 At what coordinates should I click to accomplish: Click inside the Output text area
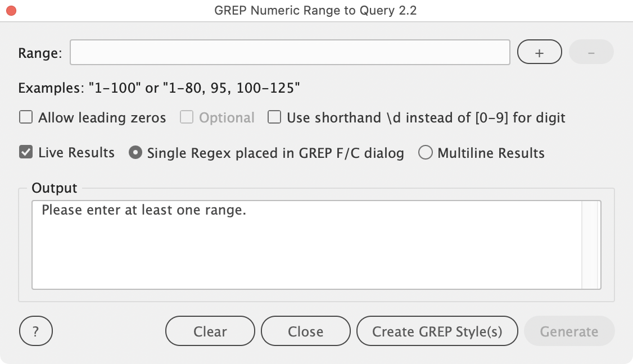(x=306, y=247)
